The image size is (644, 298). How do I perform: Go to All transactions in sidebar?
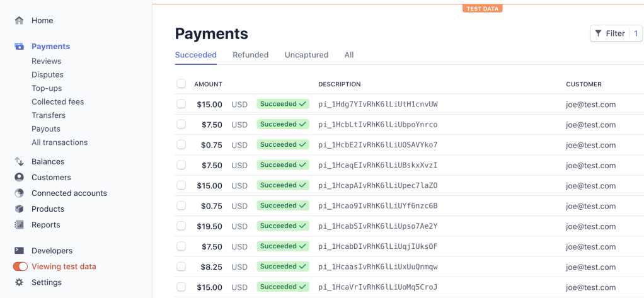[59, 142]
